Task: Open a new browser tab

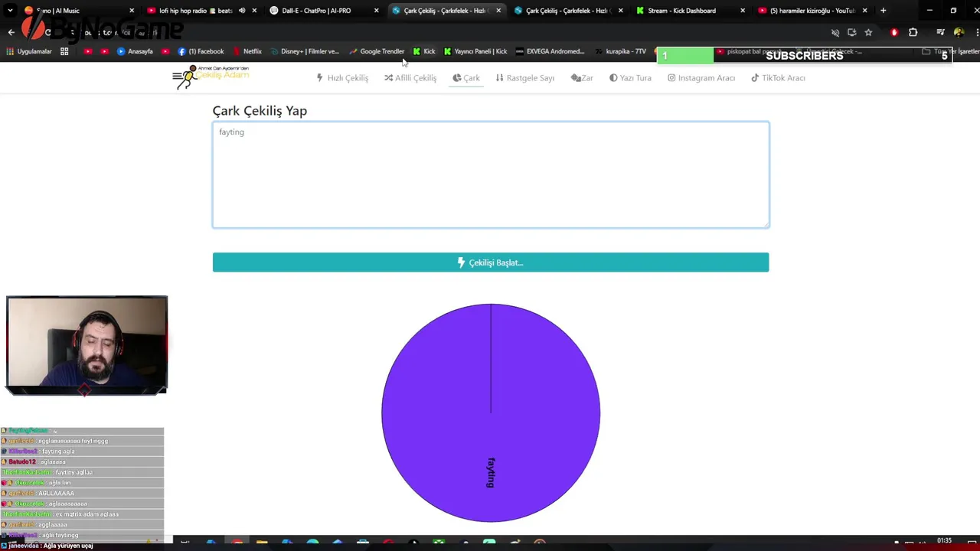Action: click(x=883, y=11)
